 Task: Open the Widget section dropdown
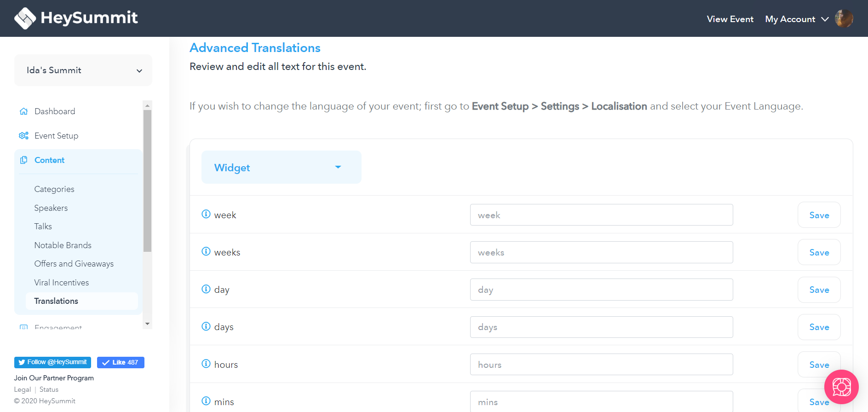tap(282, 167)
